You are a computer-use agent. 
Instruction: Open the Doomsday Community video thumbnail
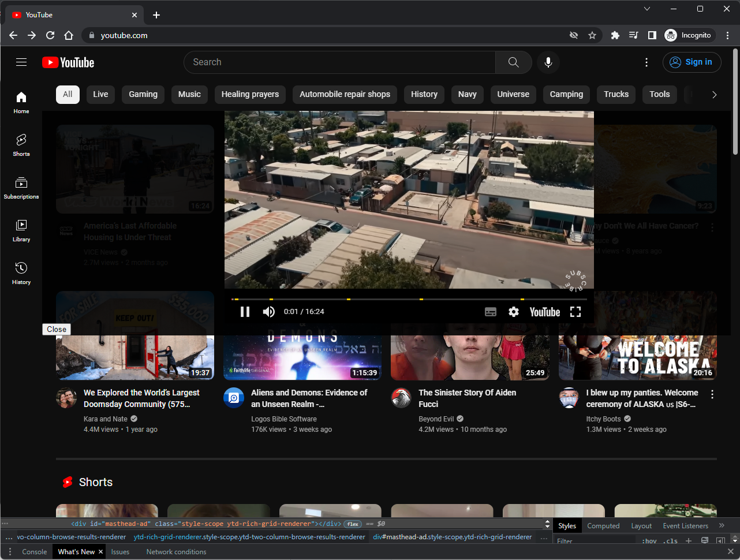coord(135,335)
